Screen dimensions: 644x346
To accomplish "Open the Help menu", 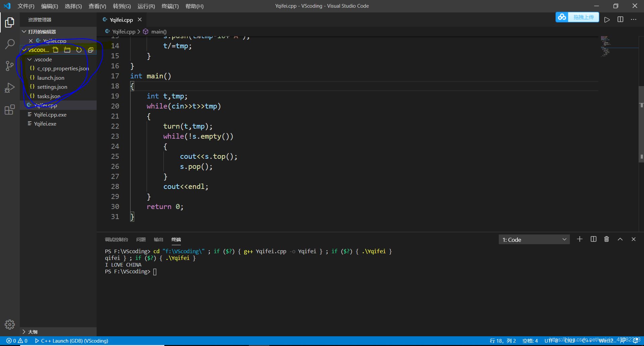I will click(195, 6).
